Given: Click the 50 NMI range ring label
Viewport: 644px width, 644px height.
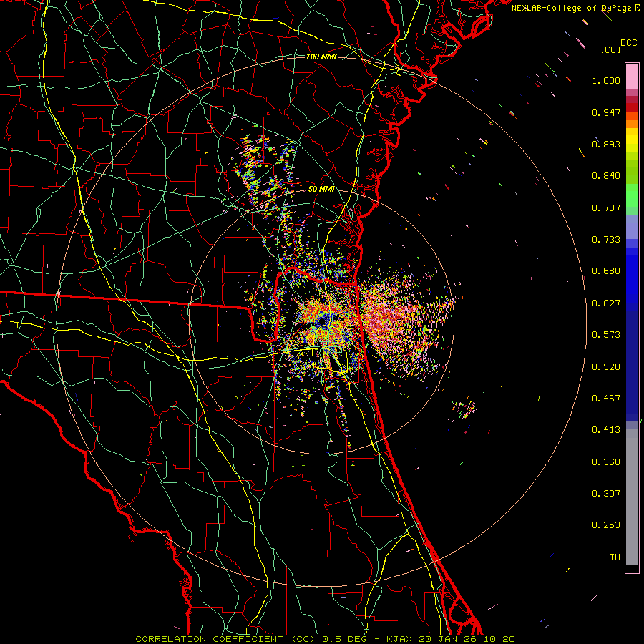Looking at the screenshot, I should [x=321, y=190].
